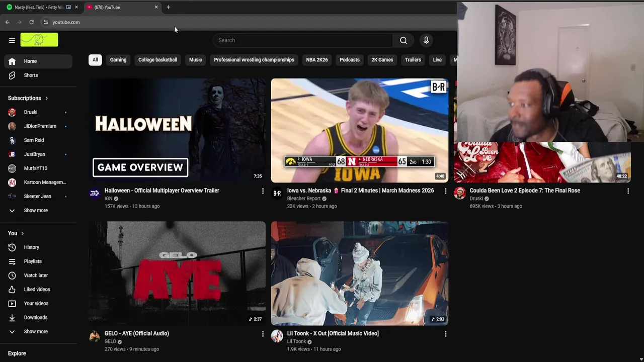Click the browser back arrow
The height and width of the screenshot is (362, 644).
coord(8,22)
